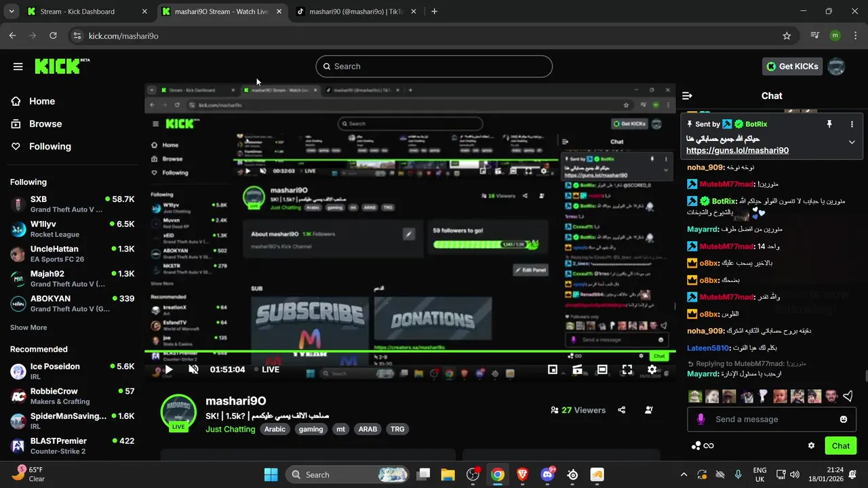Open UncleHattan channel in Following list
Viewport: 868px width, 488px height.
pyautogui.click(x=72, y=253)
